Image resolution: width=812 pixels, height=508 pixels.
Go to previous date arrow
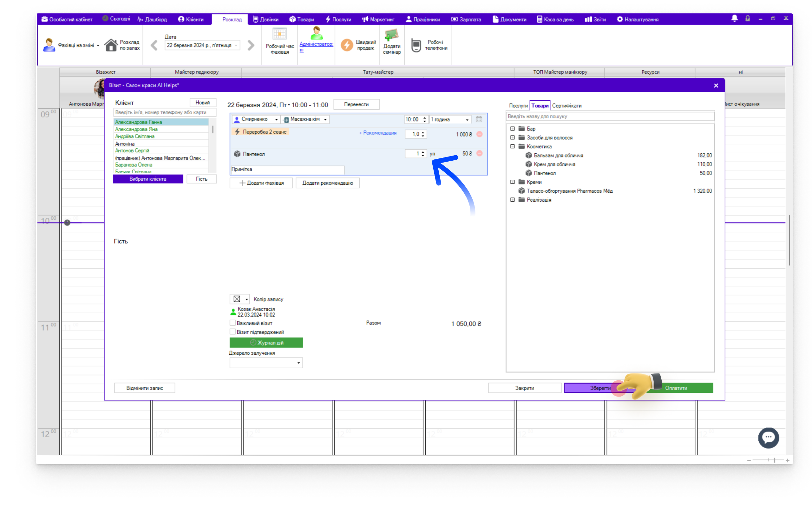coord(154,45)
